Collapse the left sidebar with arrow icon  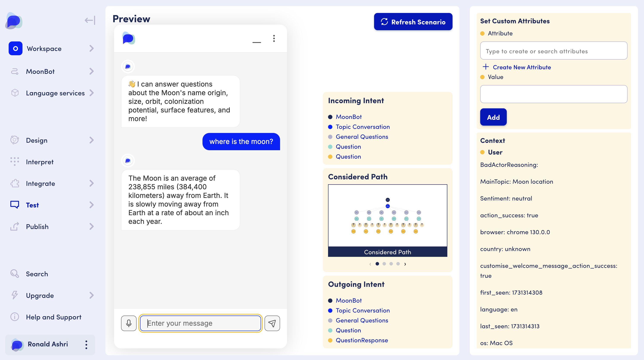pos(90,20)
